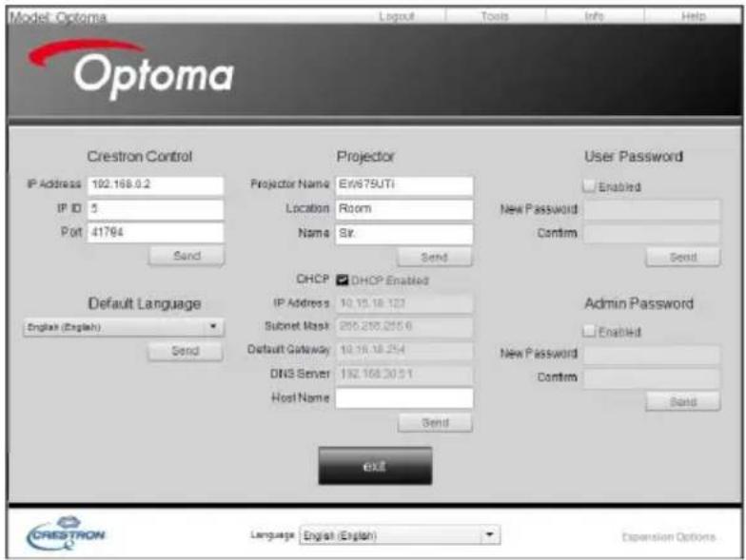Open the Logout menu item
Viewport: 746px width, 560px height.
[x=397, y=17]
